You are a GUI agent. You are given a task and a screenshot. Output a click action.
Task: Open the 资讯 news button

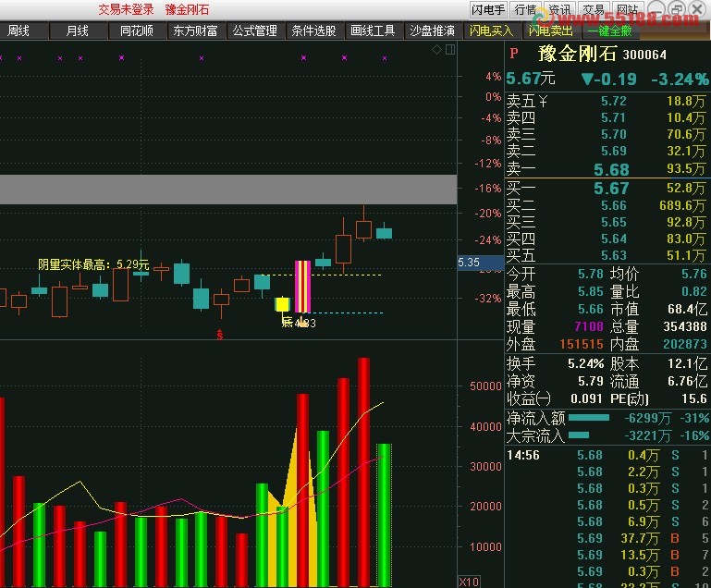point(559,9)
